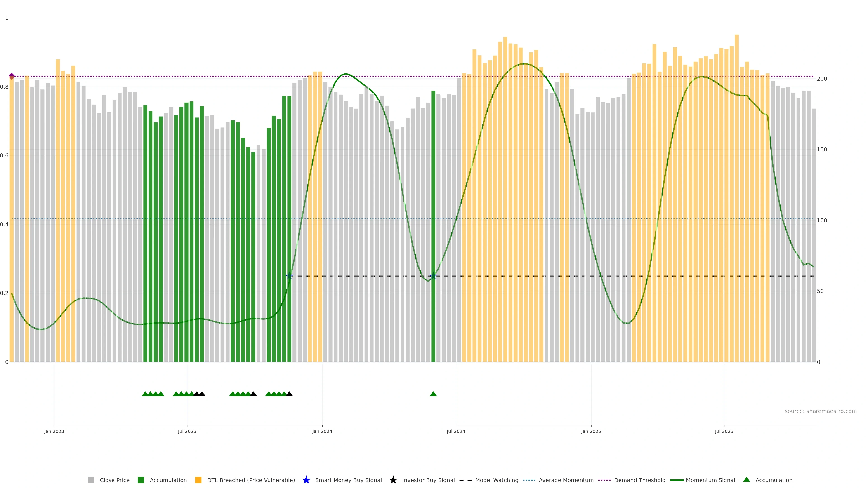Click the Jul 2025 axis label
The image size is (868, 488).
(x=724, y=431)
